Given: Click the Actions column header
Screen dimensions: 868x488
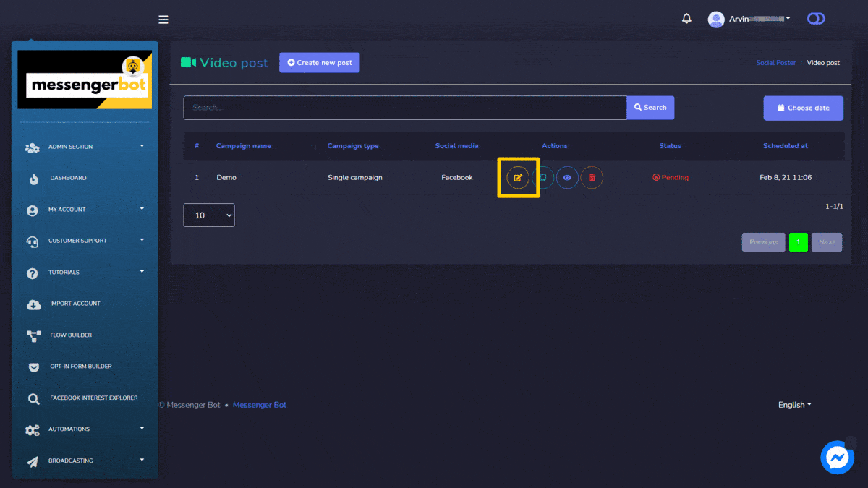Looking at the screenshot, I should point(555,146).
